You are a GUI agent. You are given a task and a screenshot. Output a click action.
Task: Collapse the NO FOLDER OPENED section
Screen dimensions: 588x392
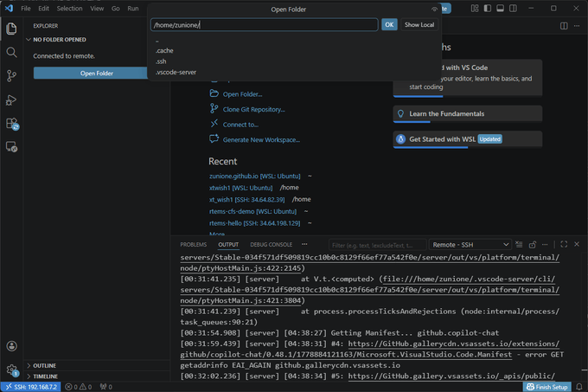pos(97,40)
